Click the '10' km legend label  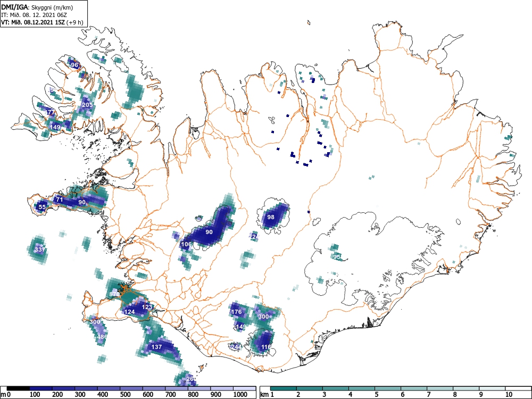[x=508, y=394]
